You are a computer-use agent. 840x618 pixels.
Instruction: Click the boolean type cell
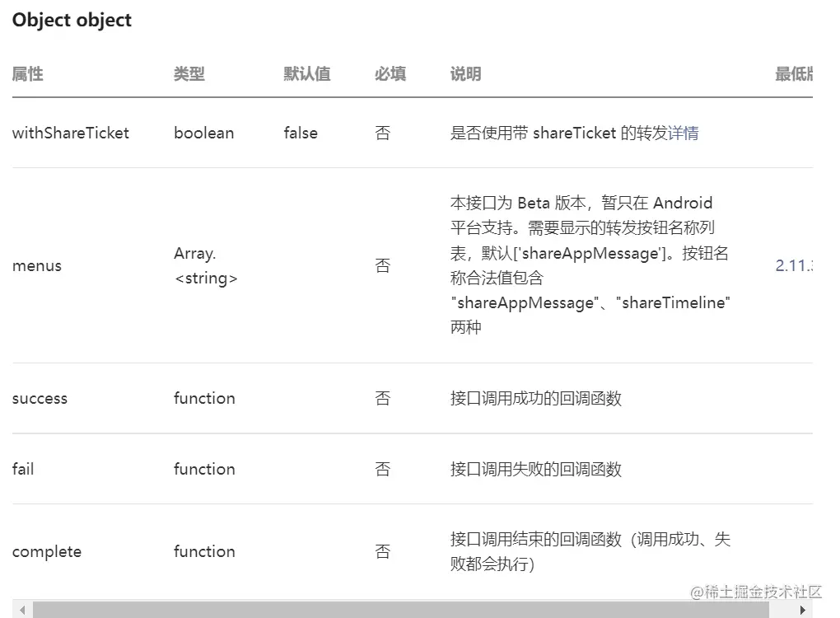pos(203,133)
